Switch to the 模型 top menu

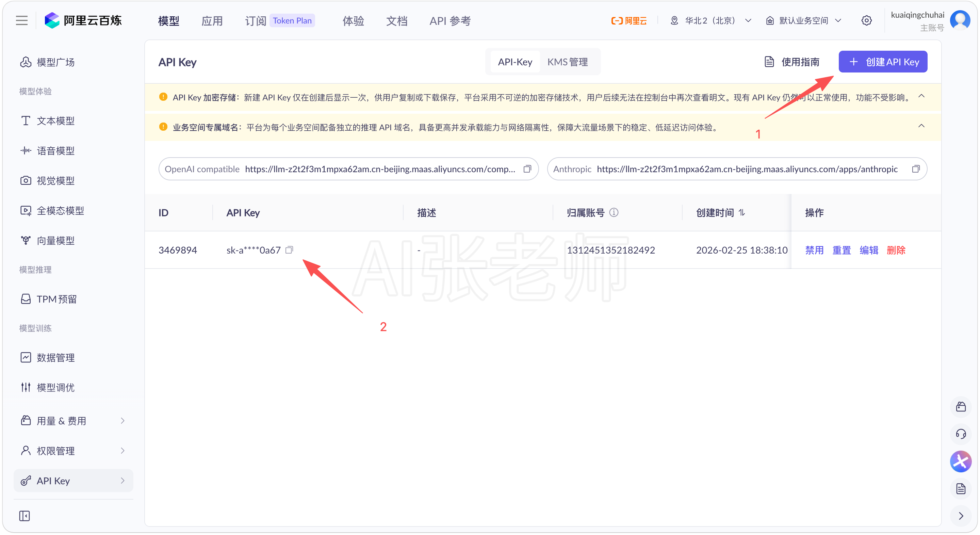[x=168, y=20]
